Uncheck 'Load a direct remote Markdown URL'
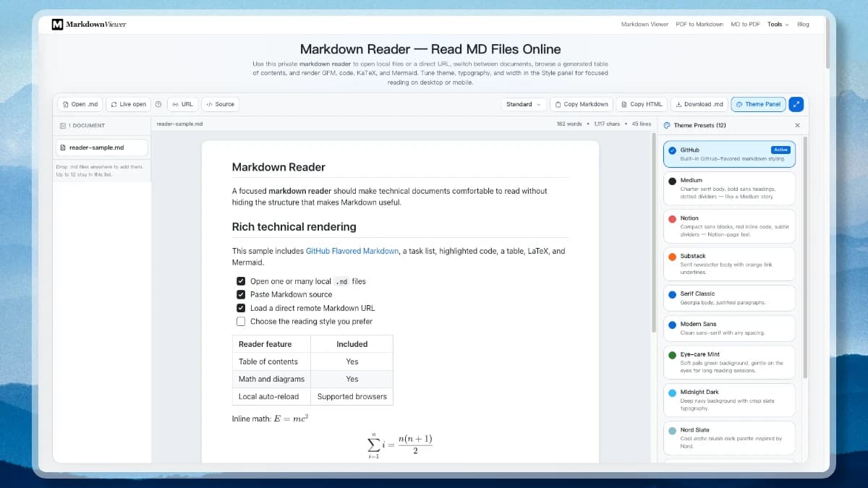 (241, 308)
